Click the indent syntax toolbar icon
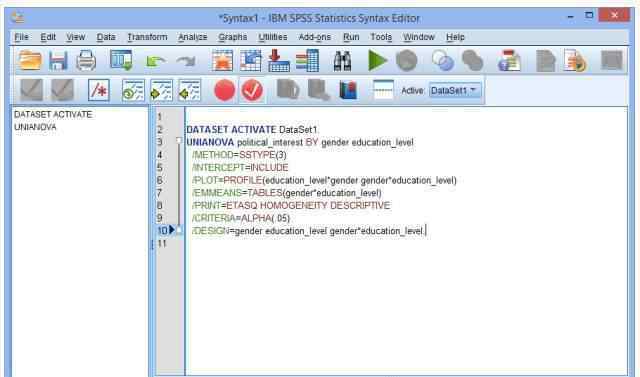640x377 pixels. 162,90
